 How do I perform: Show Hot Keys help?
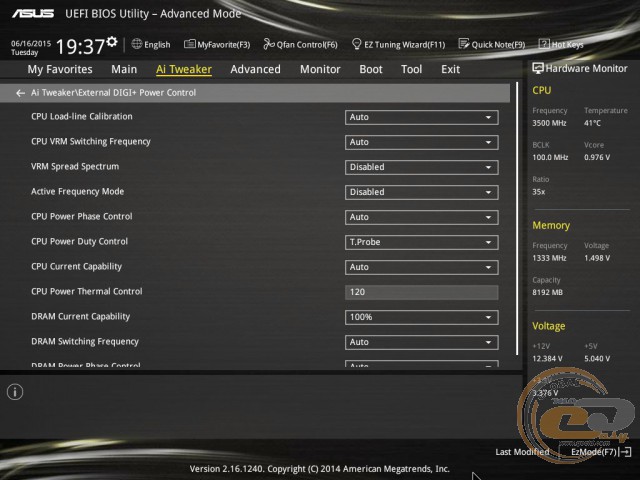(x=561, y=44)
